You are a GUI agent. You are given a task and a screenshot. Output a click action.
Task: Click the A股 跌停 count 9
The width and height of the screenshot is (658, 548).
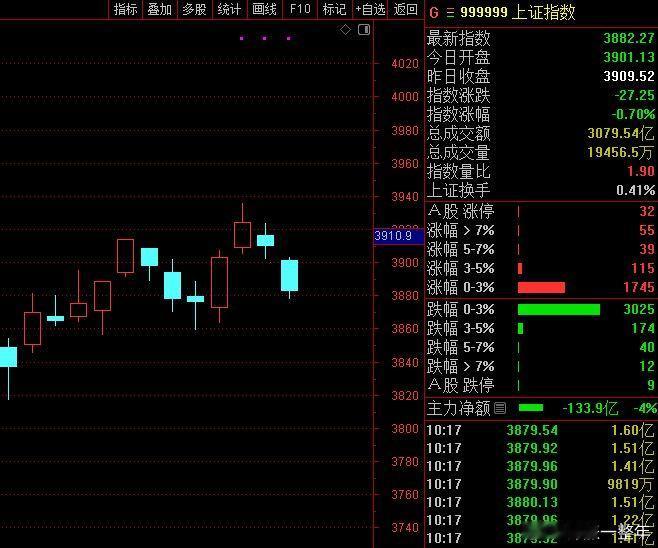[650, 385]
